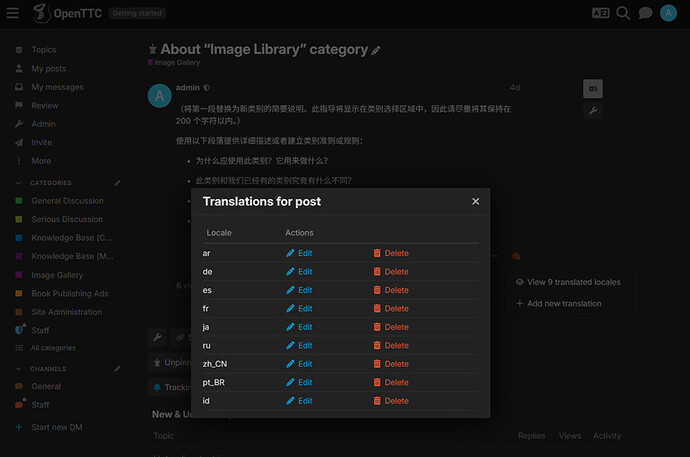Open the Staff chat channel

pyautogui.click(x=40, y=405)
